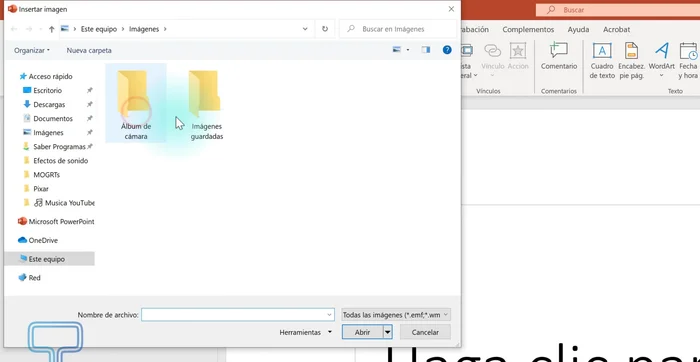Screen dimensions: 700x362
Task: Click Imágenes in address breadcrumb
Action: pos(144,29)
